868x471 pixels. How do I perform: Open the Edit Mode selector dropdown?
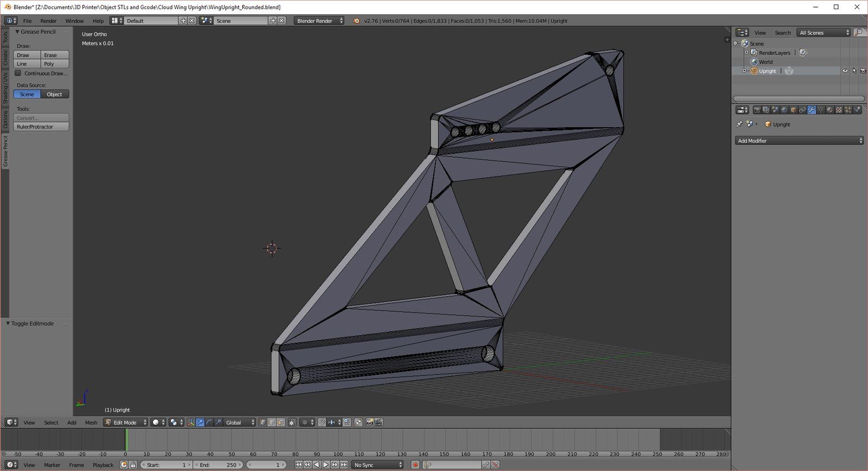coord(125,422)
